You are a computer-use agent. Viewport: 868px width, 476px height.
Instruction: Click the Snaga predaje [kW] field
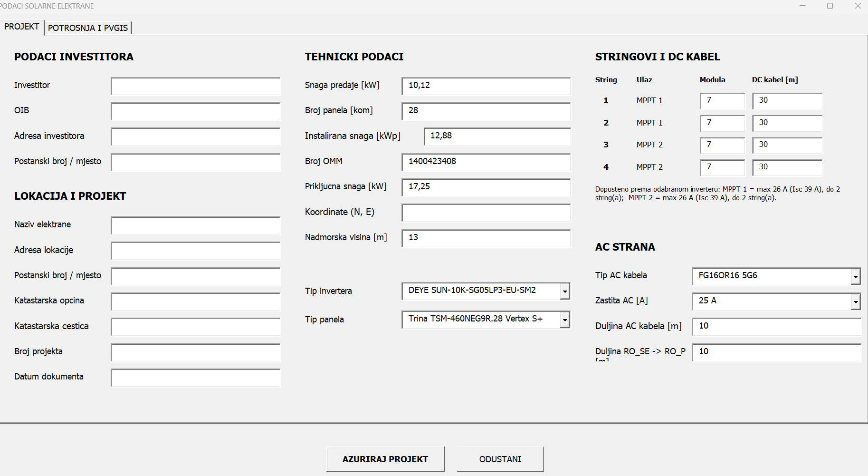tap(486, 86)
